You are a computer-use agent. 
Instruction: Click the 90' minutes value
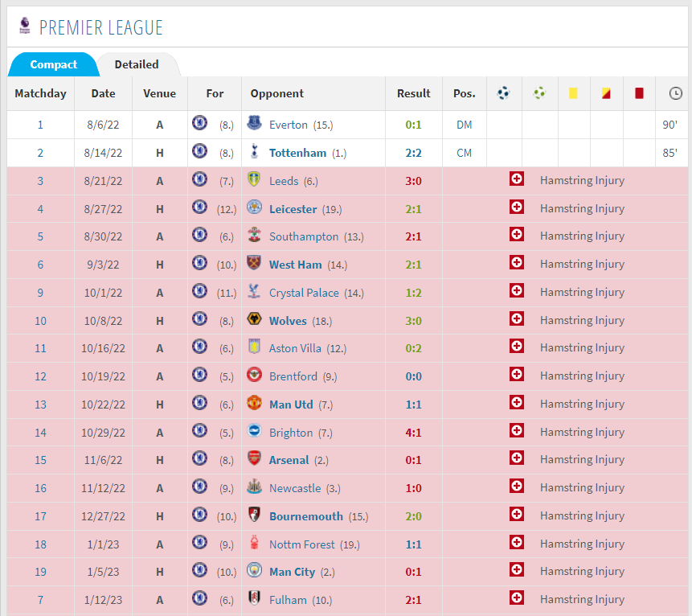point(670,125)
